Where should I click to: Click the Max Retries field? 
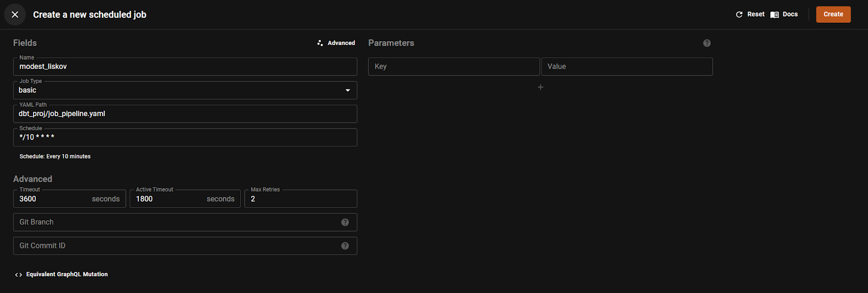point(301,199)
